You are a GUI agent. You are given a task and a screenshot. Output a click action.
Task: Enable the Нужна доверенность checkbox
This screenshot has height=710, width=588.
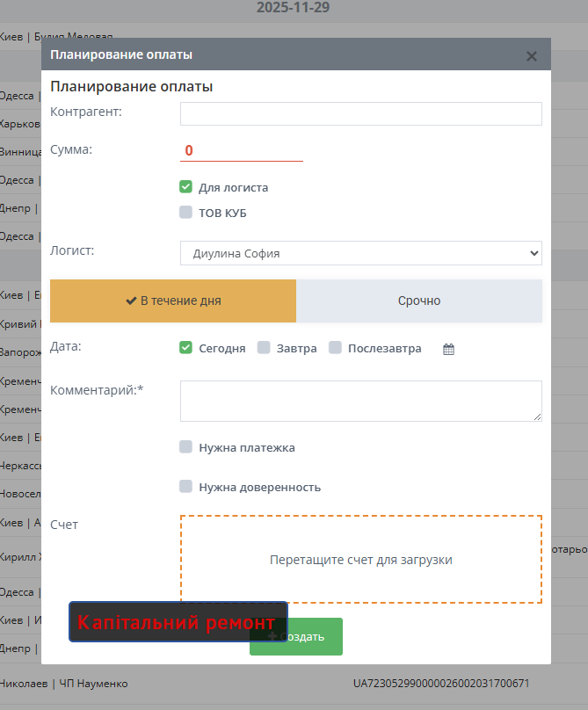pos(185,486)
